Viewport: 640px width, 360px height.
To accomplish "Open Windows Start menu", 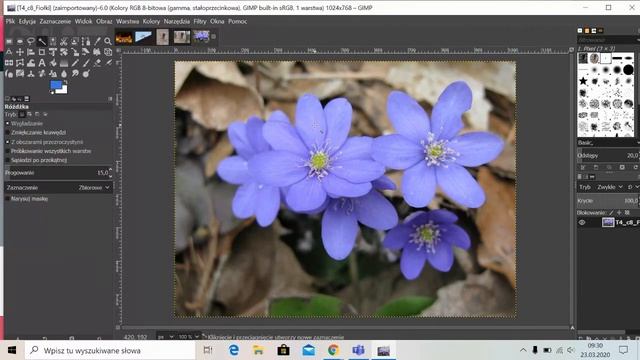I will pos(12,350).
